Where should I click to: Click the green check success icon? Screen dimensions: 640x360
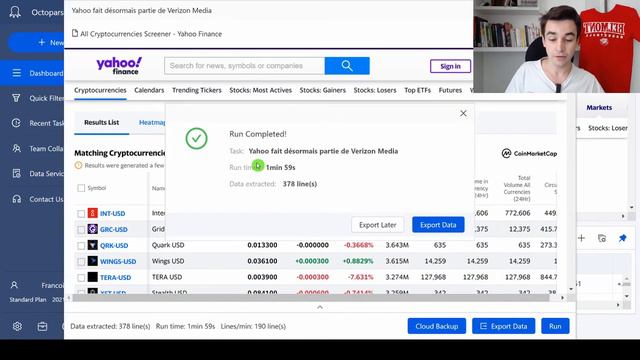pos(196,138)
